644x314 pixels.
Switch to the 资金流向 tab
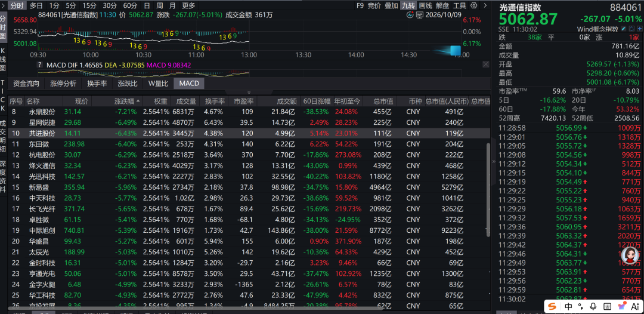tap(26, 84)
